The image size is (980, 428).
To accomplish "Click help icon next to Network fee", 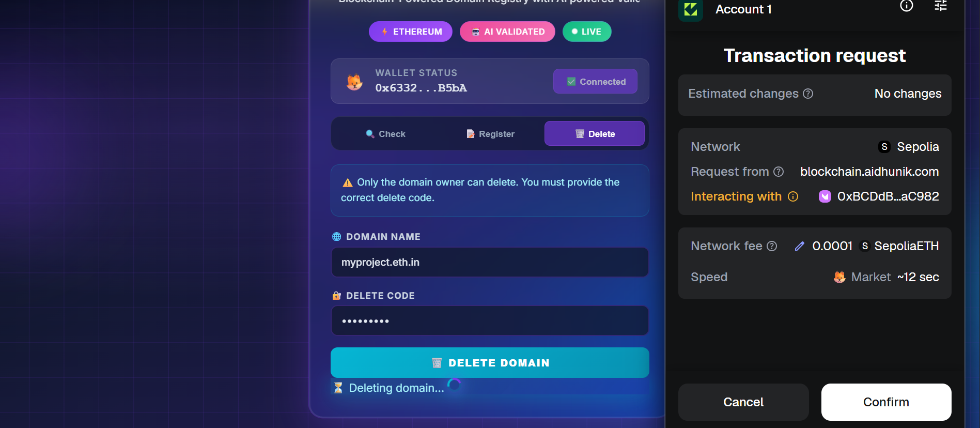I will click(x=772, y=246).
